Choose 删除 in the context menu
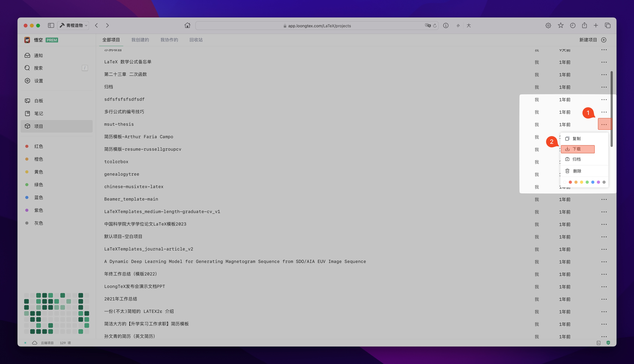 point(584,171)
